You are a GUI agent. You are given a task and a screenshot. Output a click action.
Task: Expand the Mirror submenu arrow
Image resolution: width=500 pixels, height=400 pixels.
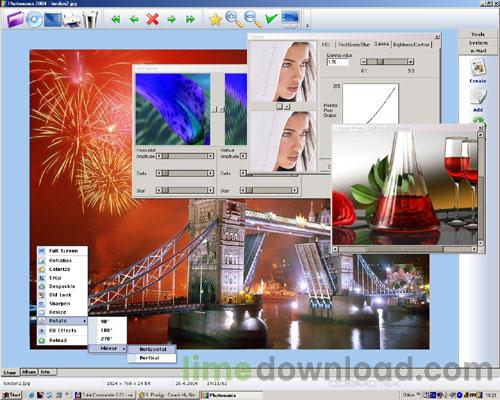click(x=124, y=349)
